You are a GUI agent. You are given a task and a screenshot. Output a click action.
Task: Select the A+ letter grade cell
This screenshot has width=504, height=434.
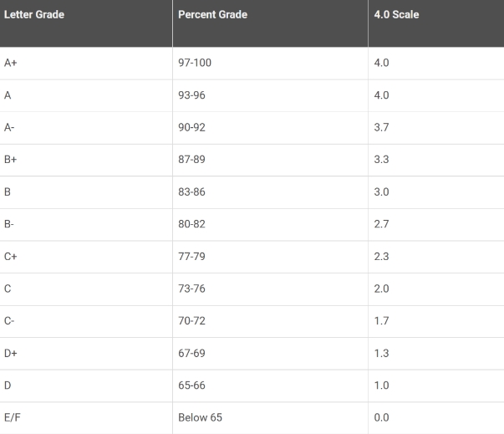tap(86, 63)
